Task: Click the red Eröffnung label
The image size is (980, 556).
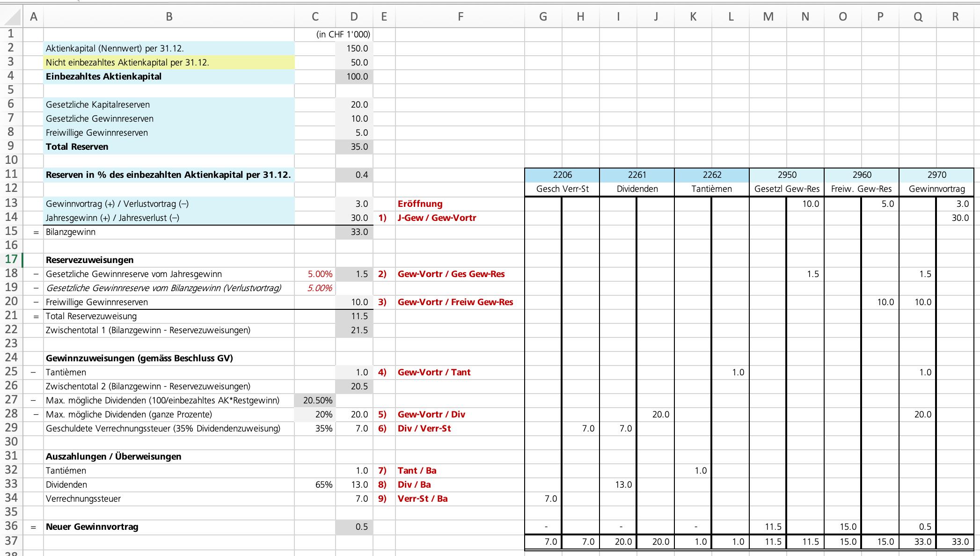Action: 420,204
